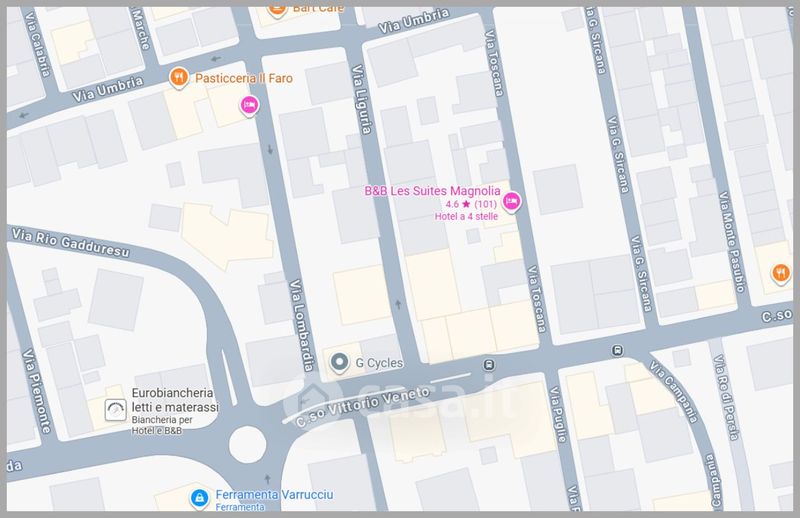The height and width of the screenshot is (518, 800).
Task: Click the B&B Les Suites Magnolia name text
Action: click(431, 191)
